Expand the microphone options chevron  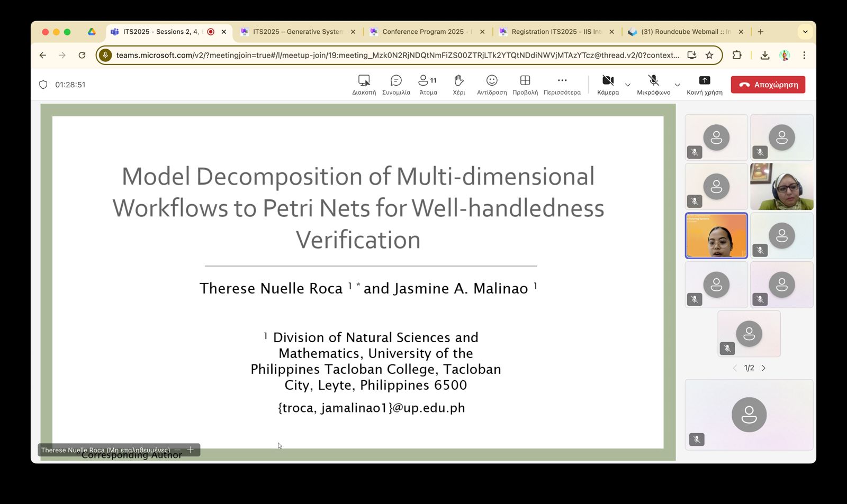point(677,85)
